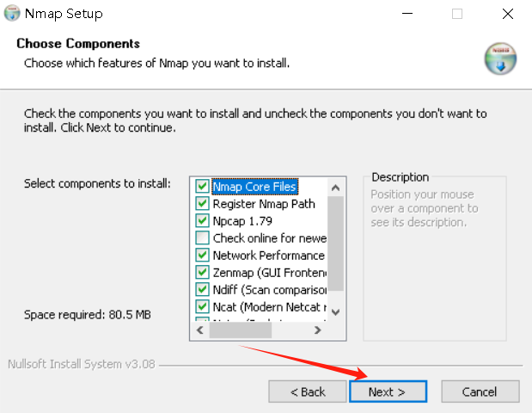The width and height of the screenshot is (532, 413).
Task: Uncheck the Ncat Modern Netcat component
Action: (202, 306)
